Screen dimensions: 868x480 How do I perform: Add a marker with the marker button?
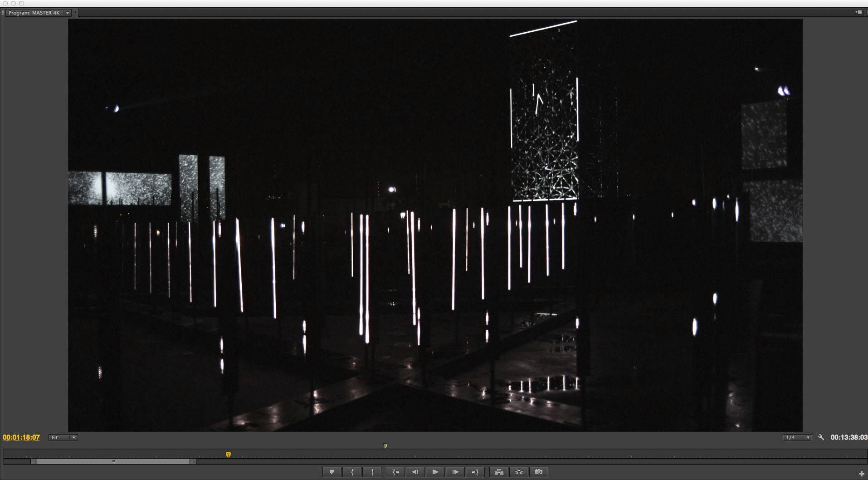[332, 472]
